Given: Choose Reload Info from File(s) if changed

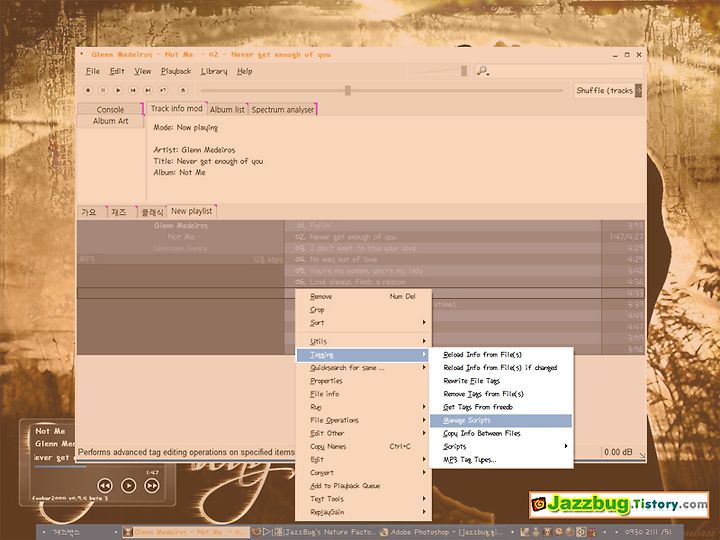Looking at the screenshot, I should point(501,368).
